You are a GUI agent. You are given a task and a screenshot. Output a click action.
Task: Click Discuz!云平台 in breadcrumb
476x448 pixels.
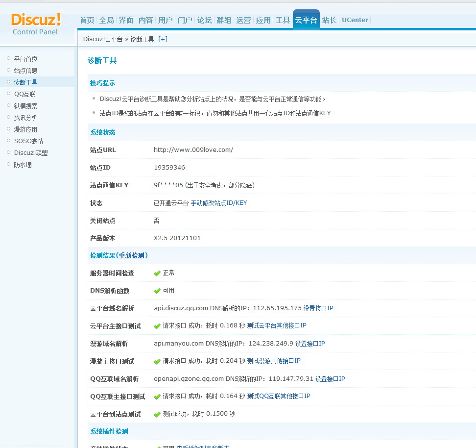(x=103, y=39)
